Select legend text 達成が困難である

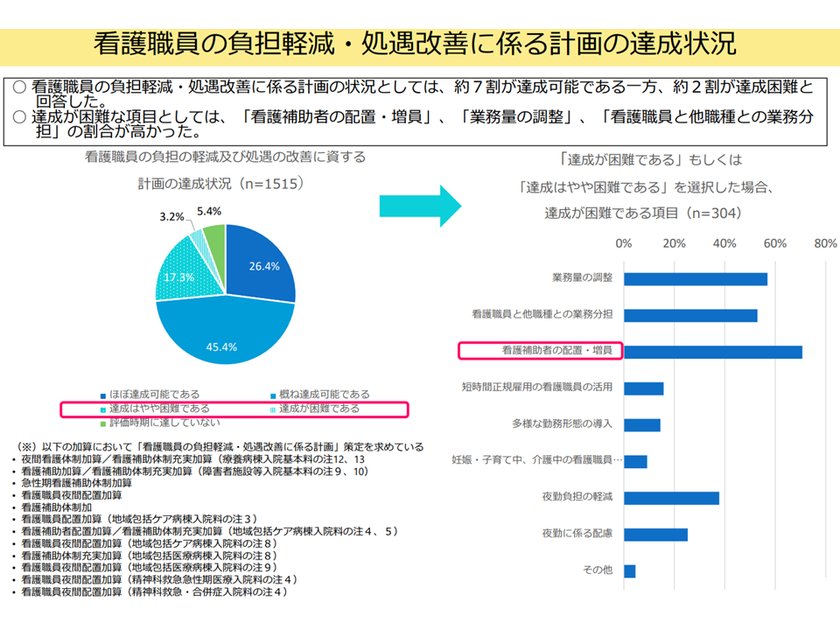[319, 409]
